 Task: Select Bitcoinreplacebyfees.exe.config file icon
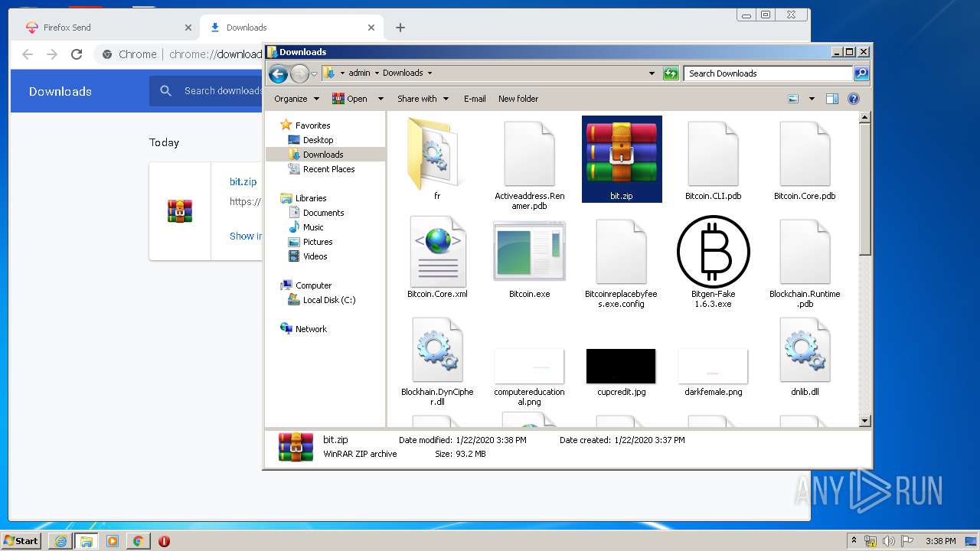621,252
